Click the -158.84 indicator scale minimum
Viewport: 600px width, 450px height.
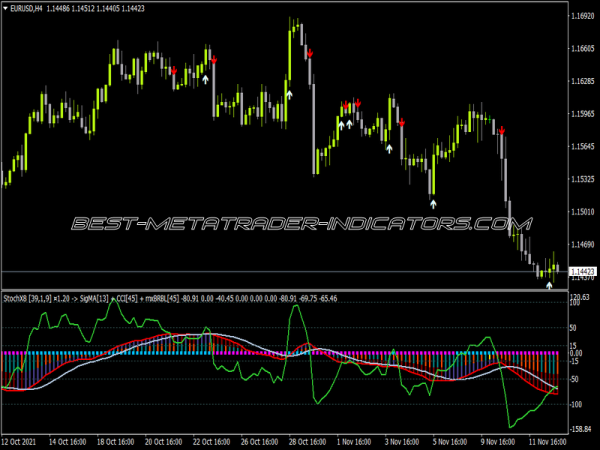580,429
